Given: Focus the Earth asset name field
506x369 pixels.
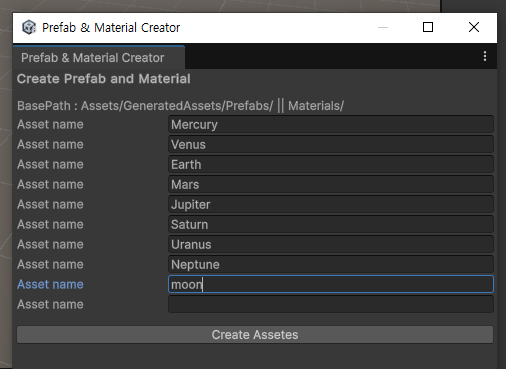Looking at the screenshot, I should 331,164.
